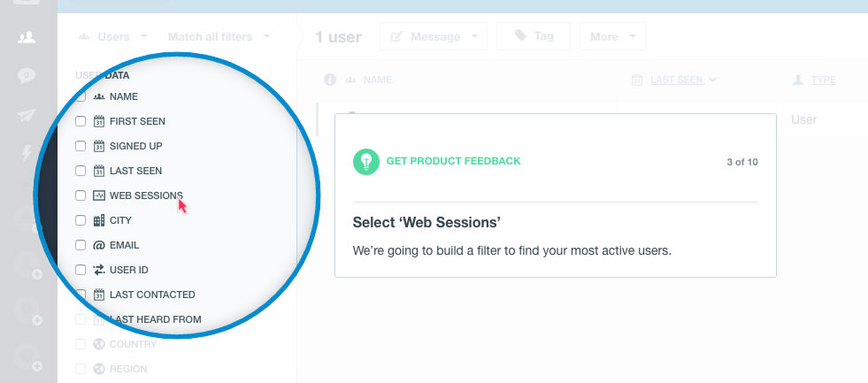Click the green lightbulb feedback icon
Image resolution: width=868 pixels, height=383 pixels.
point(365,161)
